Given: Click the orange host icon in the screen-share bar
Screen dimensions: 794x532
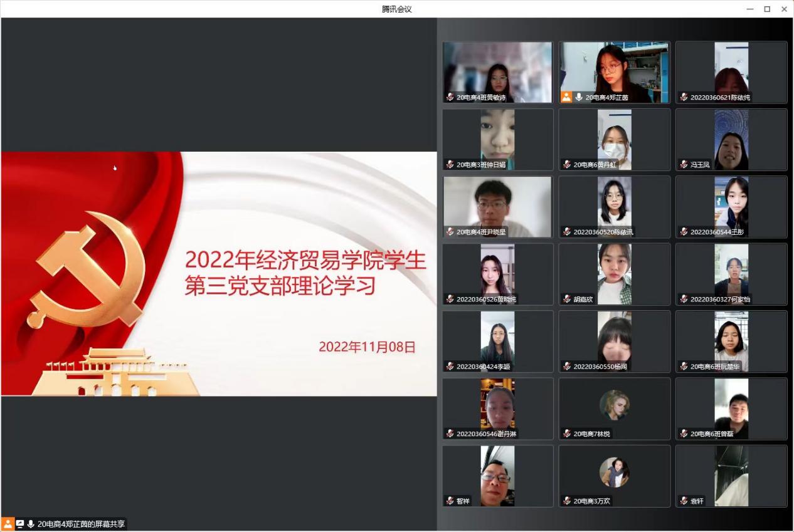Looking at the screenshot, I should pos(8,524).
